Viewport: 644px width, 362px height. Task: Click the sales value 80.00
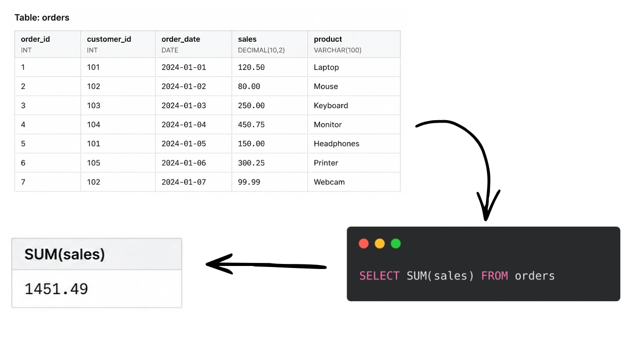[x=249, y=86]
